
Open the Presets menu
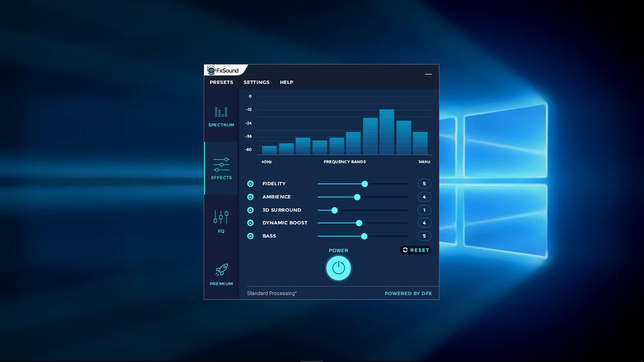pyautogui.click(x=222, y=82)
